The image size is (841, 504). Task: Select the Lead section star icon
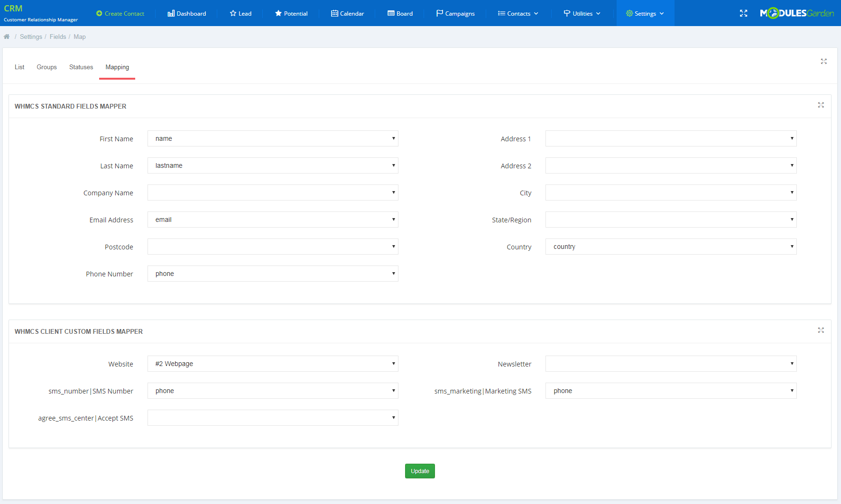(x=232, y=13)
